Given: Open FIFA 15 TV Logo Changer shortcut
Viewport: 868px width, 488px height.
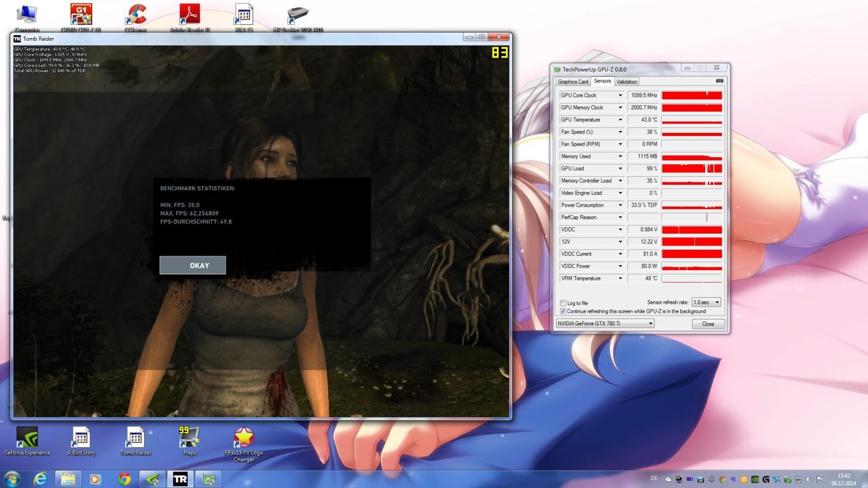Looking at the screenshot, I should tap(244, 444).
